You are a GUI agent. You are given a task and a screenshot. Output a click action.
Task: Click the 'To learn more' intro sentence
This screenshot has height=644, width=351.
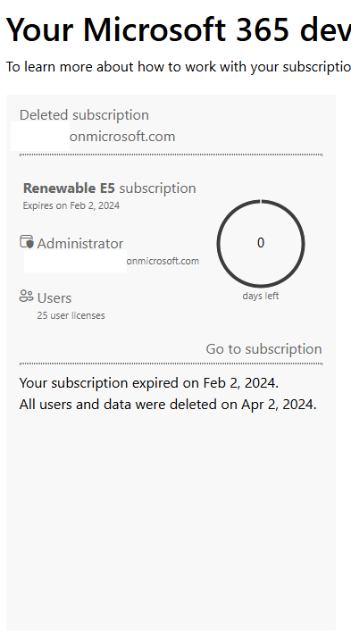coord(178,66)
